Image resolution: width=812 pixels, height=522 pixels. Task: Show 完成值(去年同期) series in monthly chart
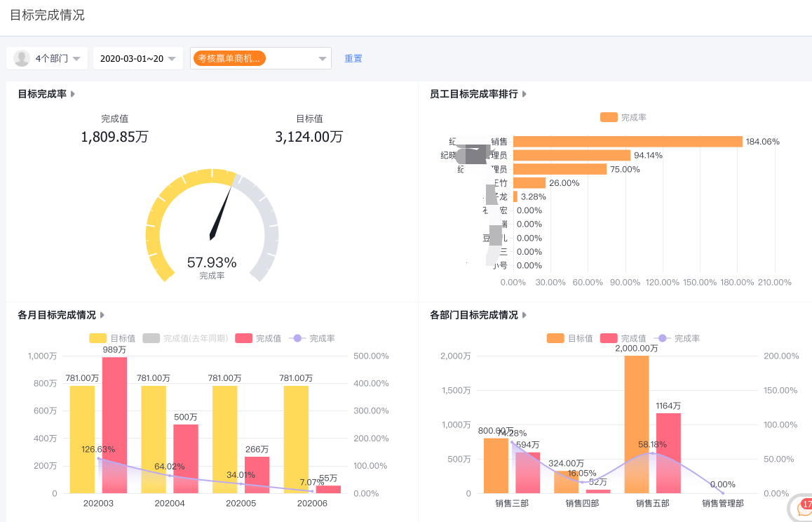tap(186, 338)
